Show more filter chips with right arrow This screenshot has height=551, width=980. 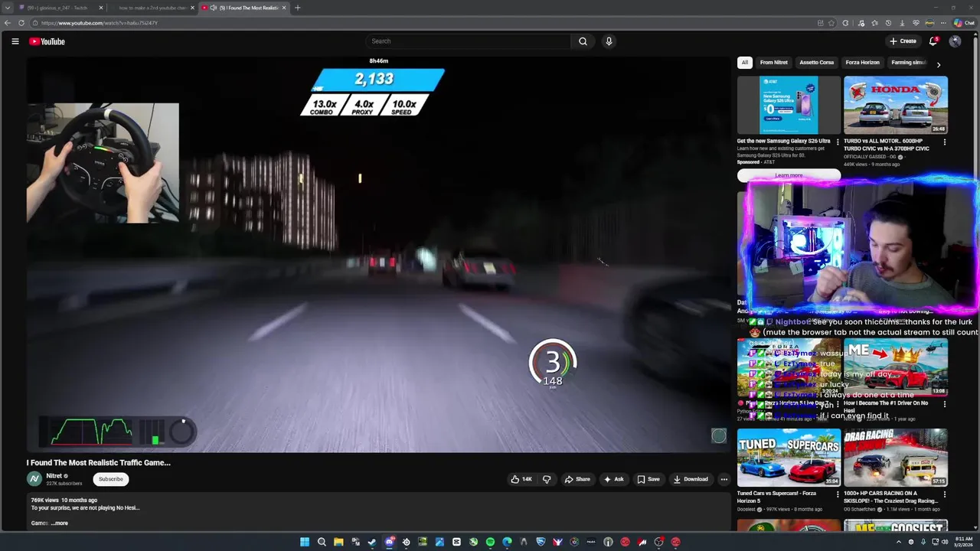(939, 64)
